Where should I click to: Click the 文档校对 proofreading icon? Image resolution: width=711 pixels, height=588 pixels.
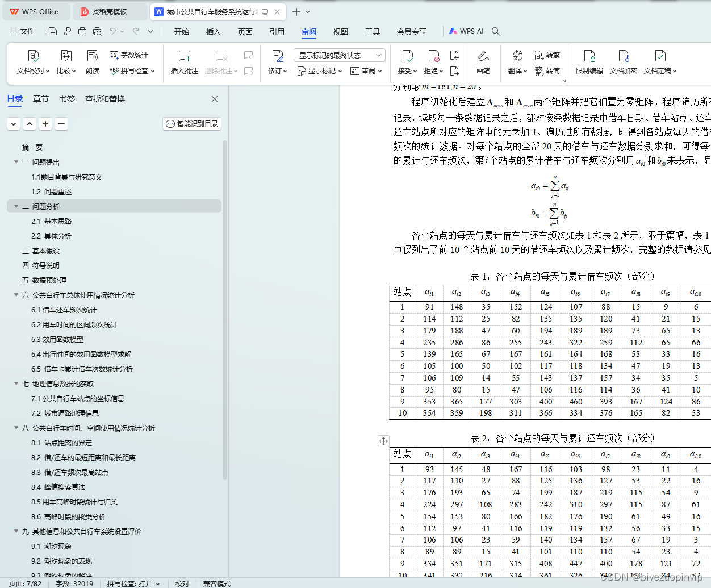coord(33,56)
